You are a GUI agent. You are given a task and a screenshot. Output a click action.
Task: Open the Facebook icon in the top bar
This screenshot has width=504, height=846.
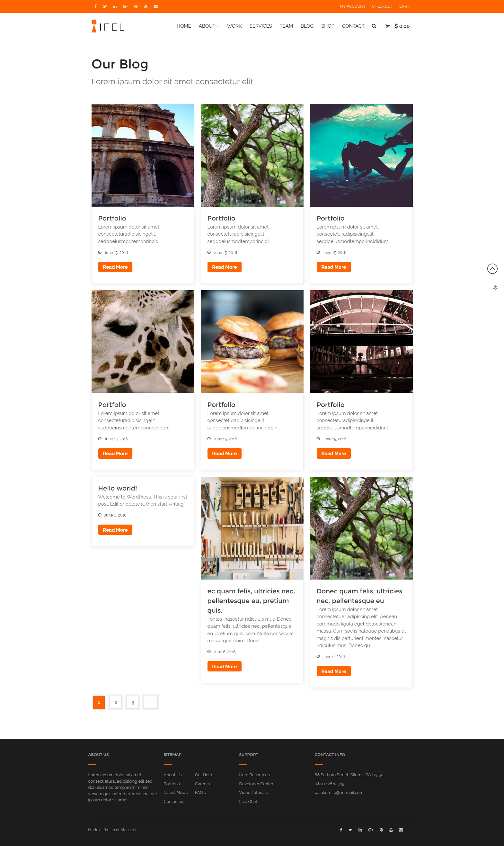96,6
